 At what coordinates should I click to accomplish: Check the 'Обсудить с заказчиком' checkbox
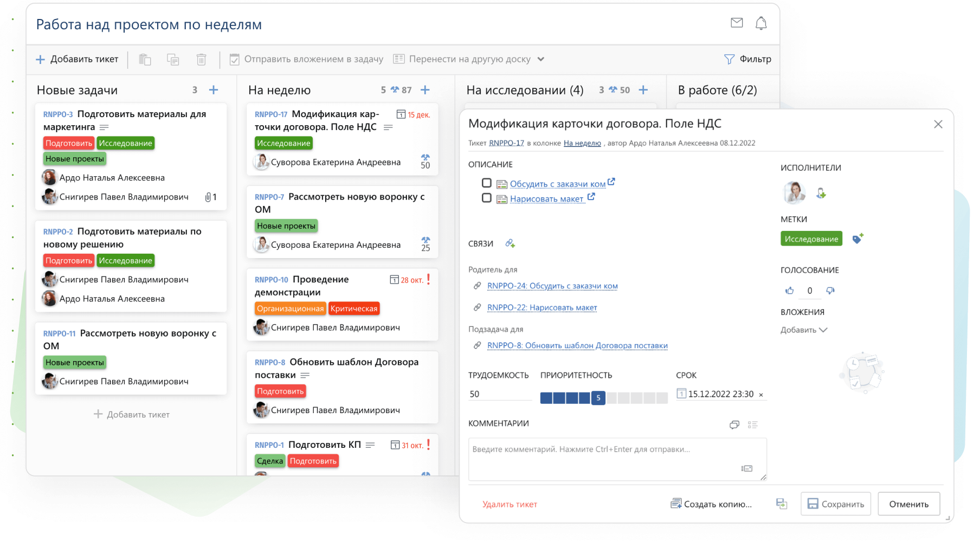487,183
